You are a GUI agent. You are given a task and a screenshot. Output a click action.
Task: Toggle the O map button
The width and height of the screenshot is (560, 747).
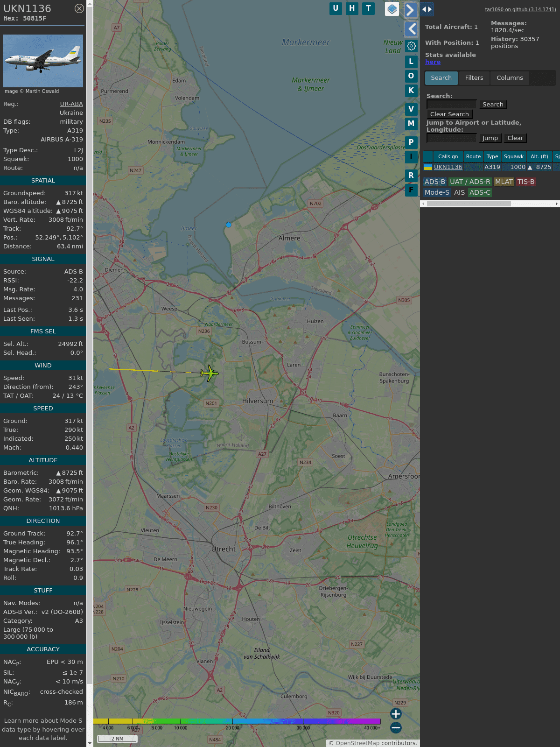[x=411, y=76]
